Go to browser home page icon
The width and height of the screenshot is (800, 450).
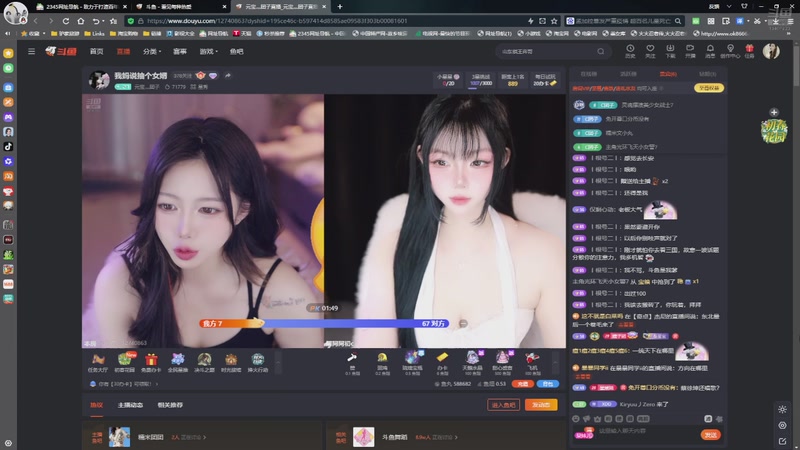(81, 21)
